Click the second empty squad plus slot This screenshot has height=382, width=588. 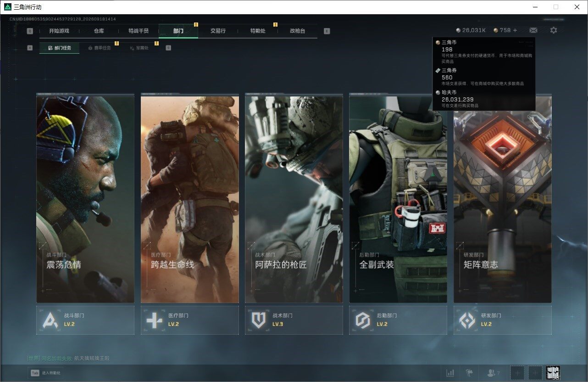[x=535, y=373]
